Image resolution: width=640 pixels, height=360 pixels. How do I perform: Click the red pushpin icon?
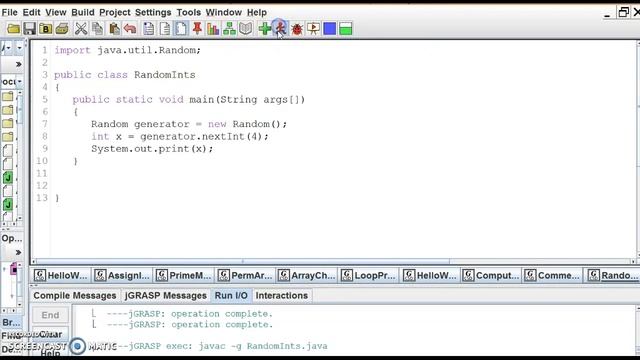click(x=197, y=29)
